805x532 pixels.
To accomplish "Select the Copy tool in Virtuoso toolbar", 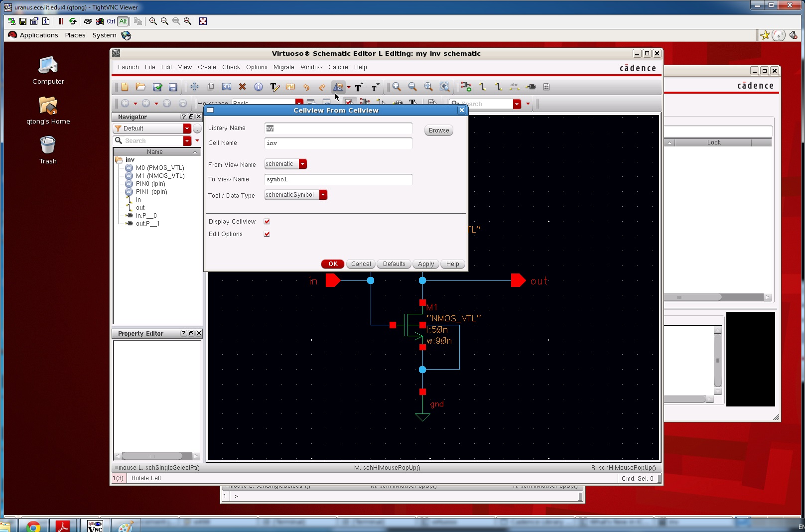I will (211, 87).
